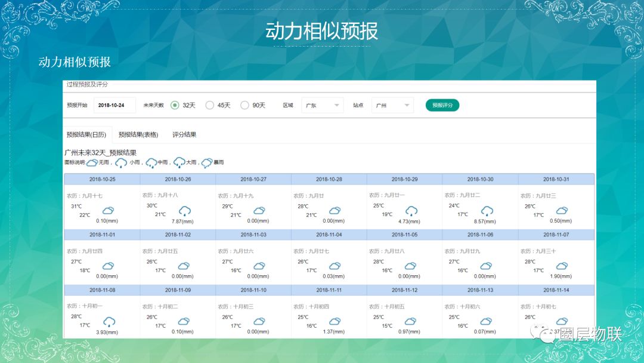Image resolution: width=644 pixels, height=363 pixels.
Task: Click the 中雨 legend cloud icon
Action: point(151,163)
